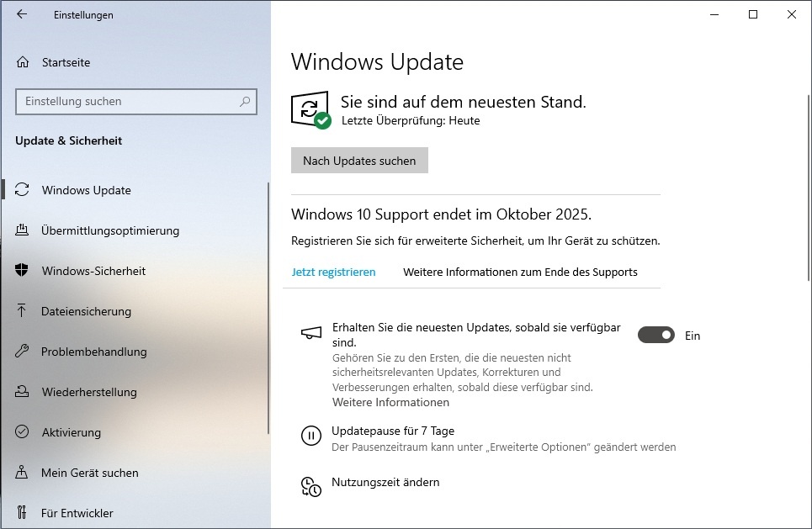Image resolution: width=812 pixels, height=529 pixels.
Task: Click the Einstellung suchen search field
Action: pos(136,102)
